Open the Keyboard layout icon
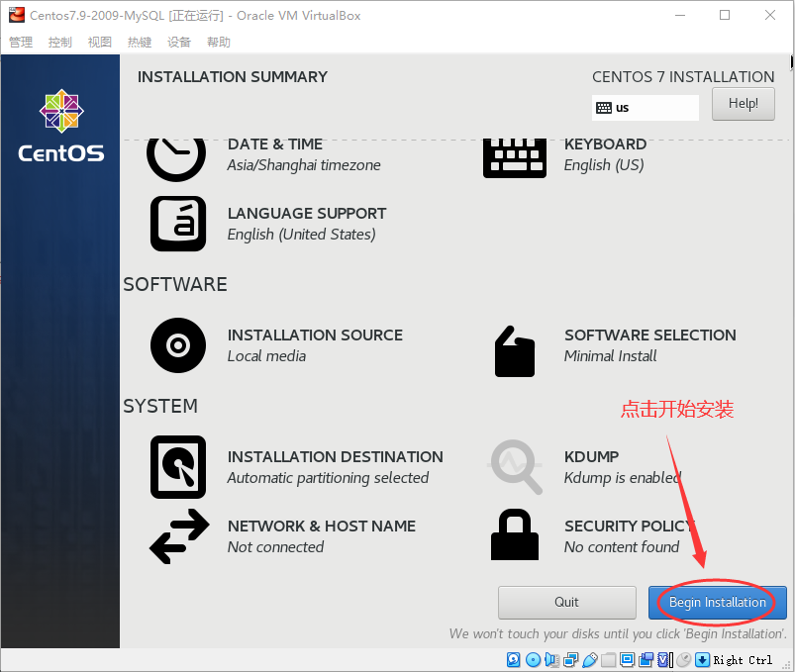This screenshot has width=795, height=672. 515,158
